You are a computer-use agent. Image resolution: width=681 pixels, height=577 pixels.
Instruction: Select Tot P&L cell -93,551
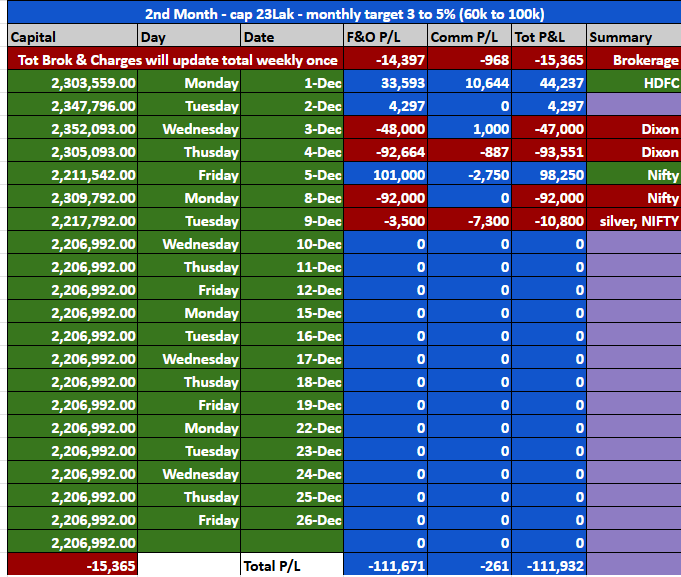coord(549,152)
